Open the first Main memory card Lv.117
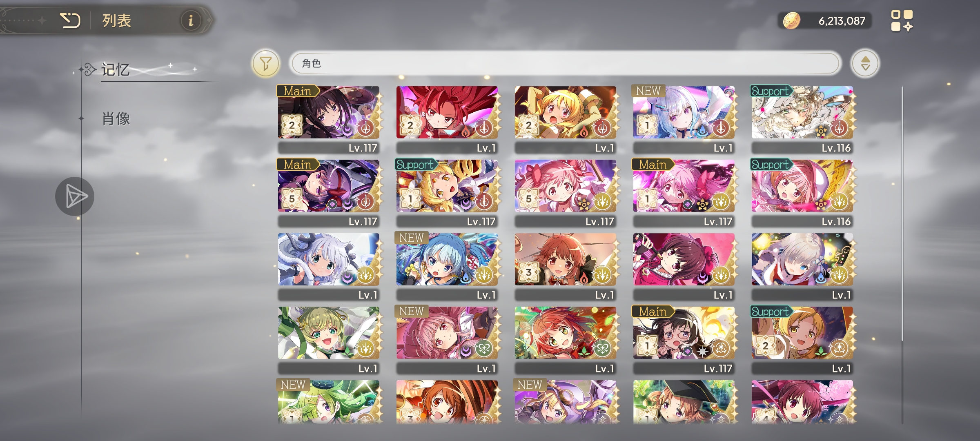The image size is (980, 441). coord(329,119)
